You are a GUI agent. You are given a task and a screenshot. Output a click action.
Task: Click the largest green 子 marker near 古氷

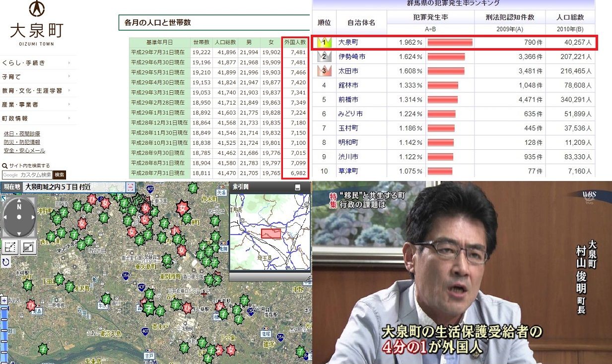[x=148, y=308]
